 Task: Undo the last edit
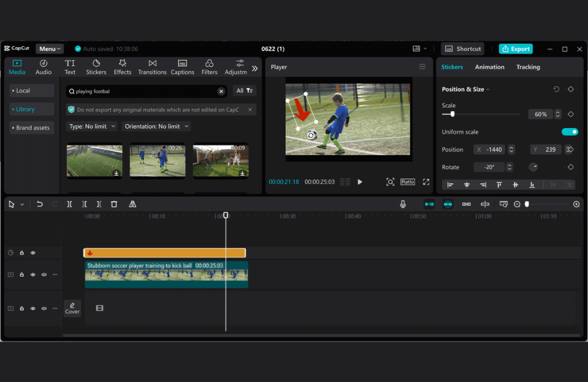[x=39, y=204]
